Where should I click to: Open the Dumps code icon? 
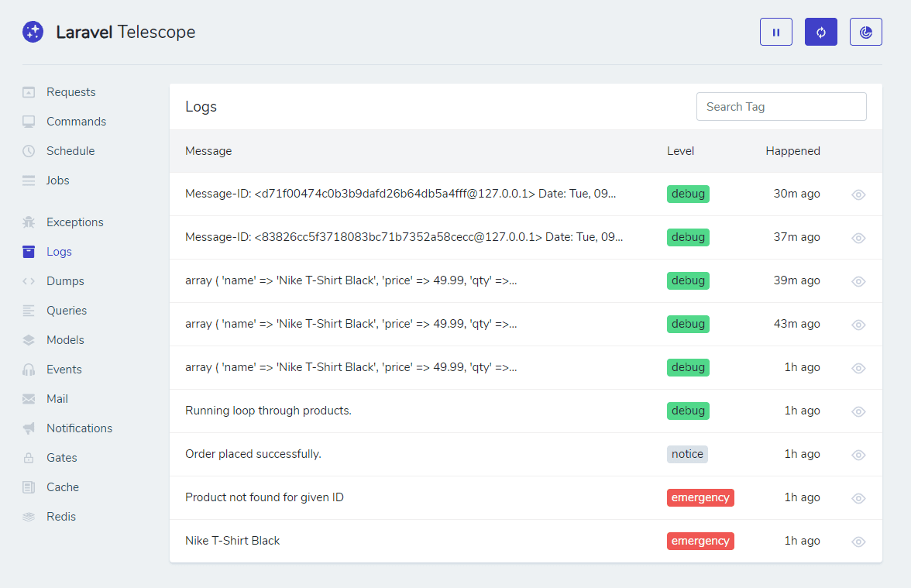(28, 280)
